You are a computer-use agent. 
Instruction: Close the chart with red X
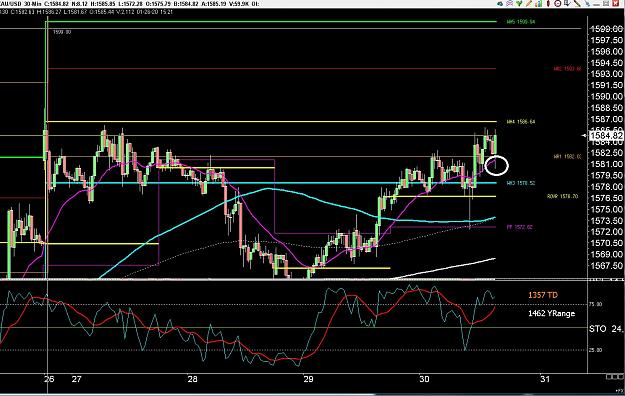pos(616,4)
